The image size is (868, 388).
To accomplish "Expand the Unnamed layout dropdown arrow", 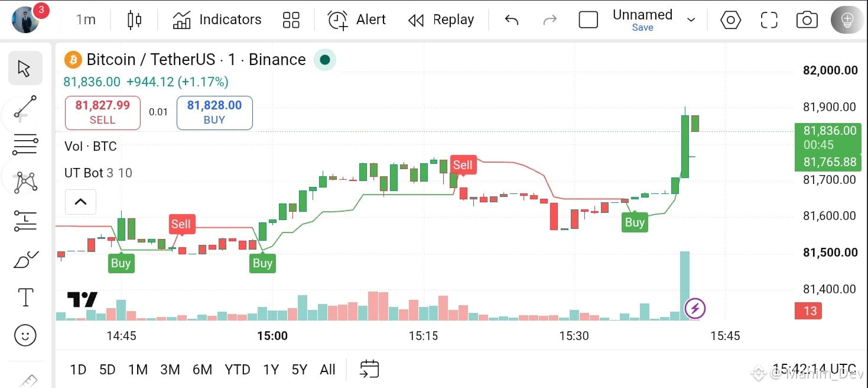I will [x=691, y=20].
